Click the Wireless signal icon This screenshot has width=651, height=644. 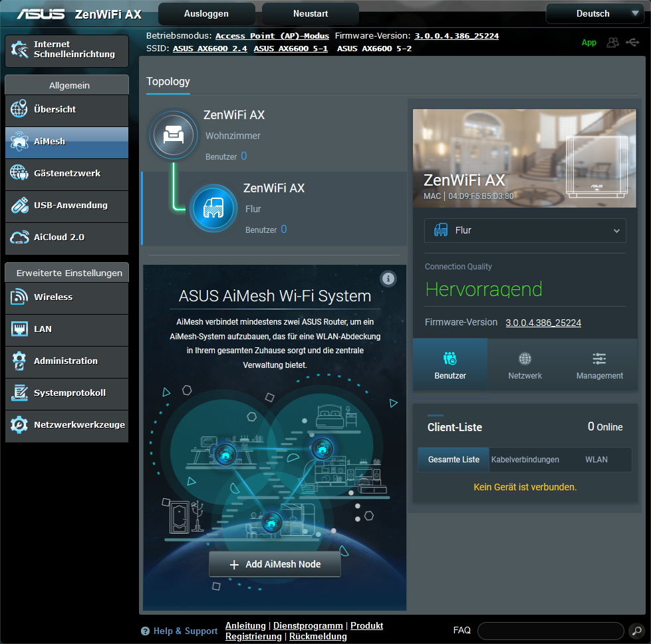pyautogui.click(x=19, y=297)
